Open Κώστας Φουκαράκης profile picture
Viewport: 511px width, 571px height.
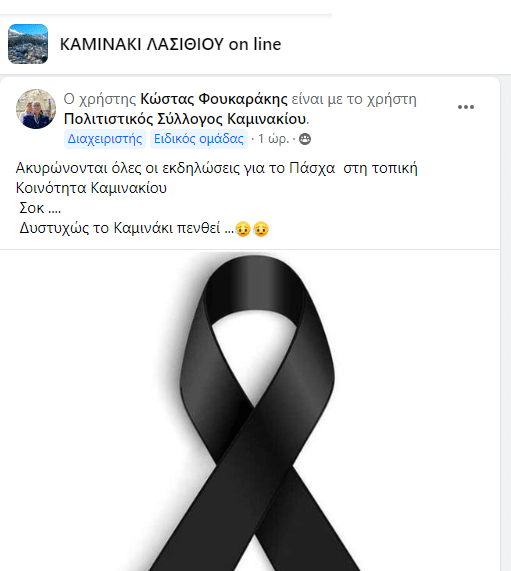tap(36, 109)
